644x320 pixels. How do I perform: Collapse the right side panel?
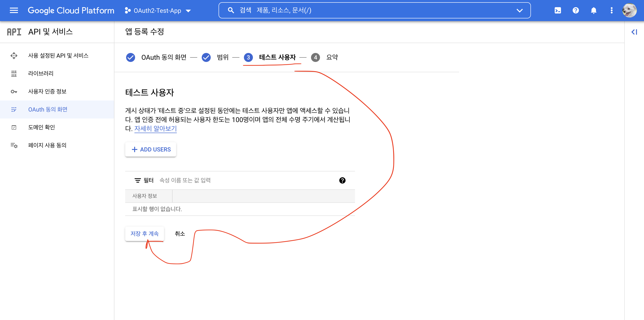point(634,32)
